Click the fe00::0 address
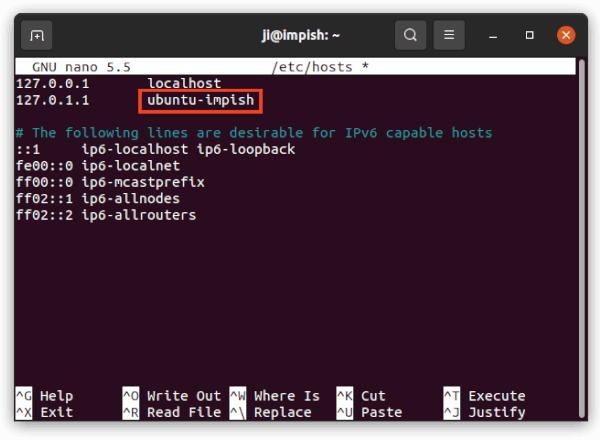Screen dimensions: 600x440 pos(44,166)
